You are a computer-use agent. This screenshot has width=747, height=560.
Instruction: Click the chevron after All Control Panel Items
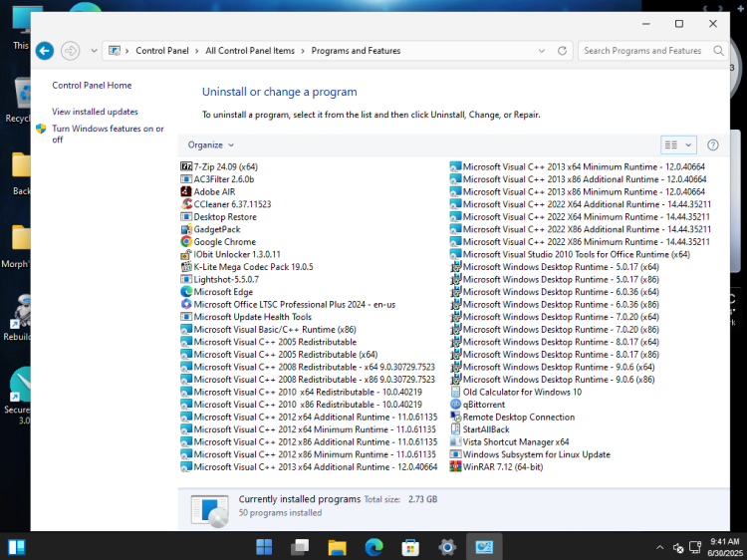pyautogui.click(x=303, y=51)
